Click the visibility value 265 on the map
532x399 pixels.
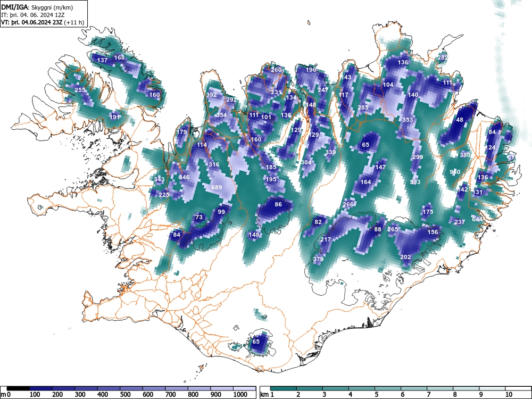click(x=393, y=229)
